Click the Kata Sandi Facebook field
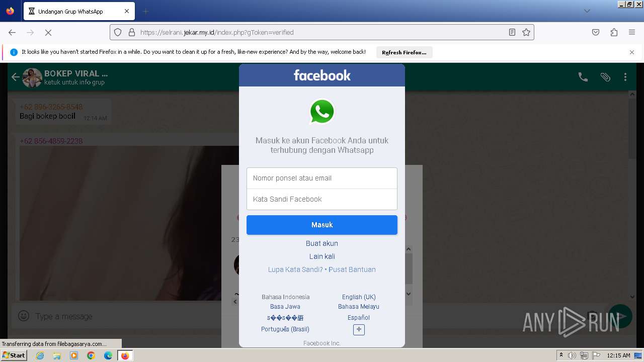The image size is (644, 362). (x=322, y=199)
